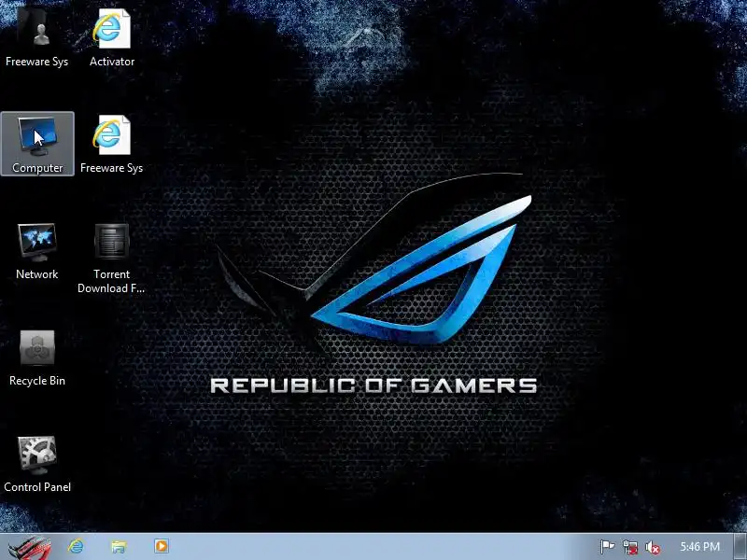The image size is (747, 560).
Task: Select the Freeware Sys Internet shortcut beside Computer
Action: coord(111,144)
